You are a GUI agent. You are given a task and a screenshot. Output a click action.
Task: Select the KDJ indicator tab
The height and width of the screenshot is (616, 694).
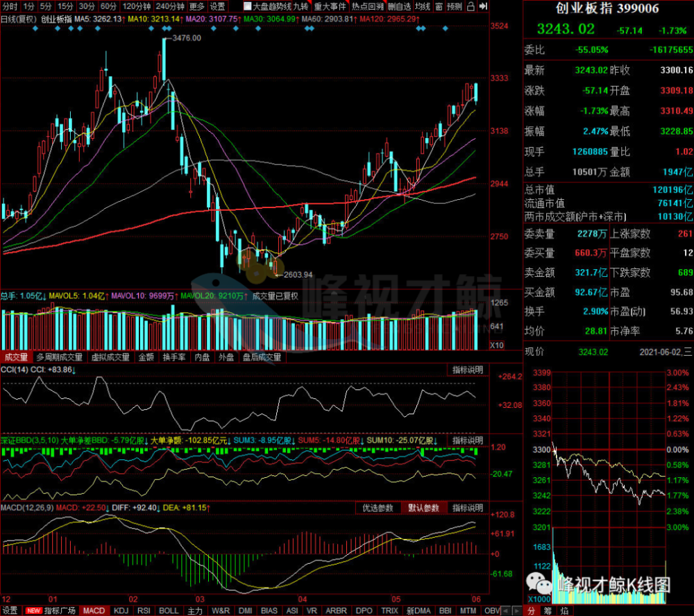(121, 610)
